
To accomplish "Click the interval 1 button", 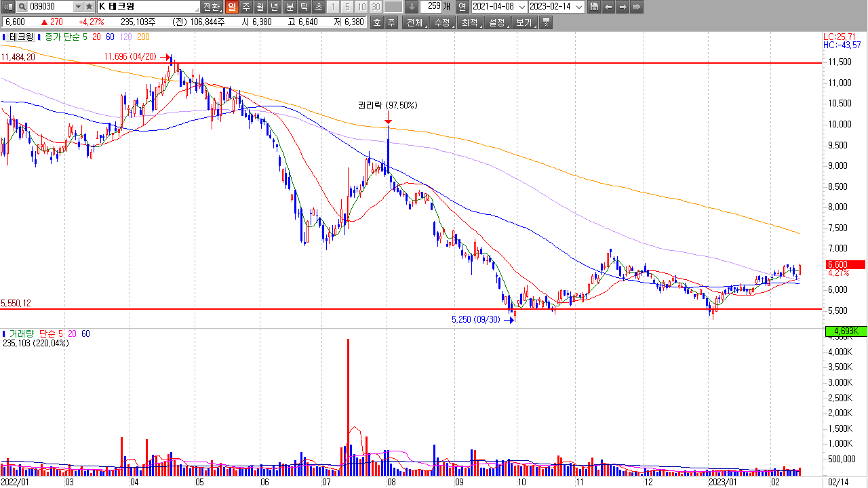I will (333, 7).
